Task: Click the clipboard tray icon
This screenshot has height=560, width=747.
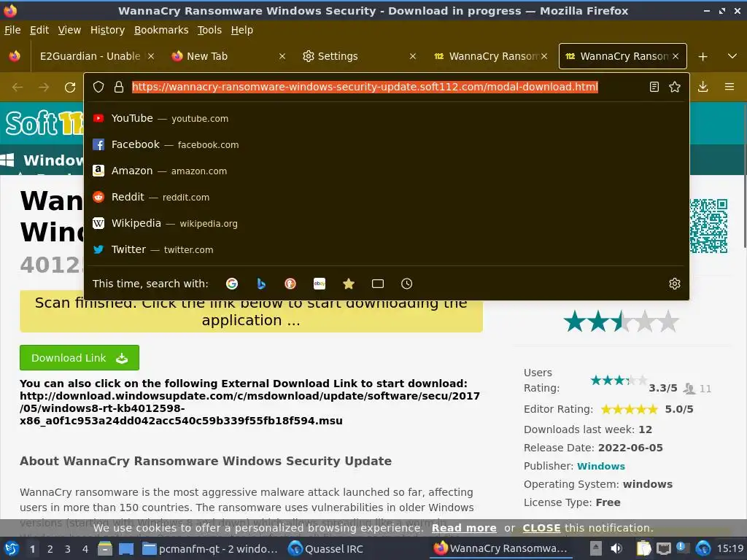Action: [x=643, y=548]
